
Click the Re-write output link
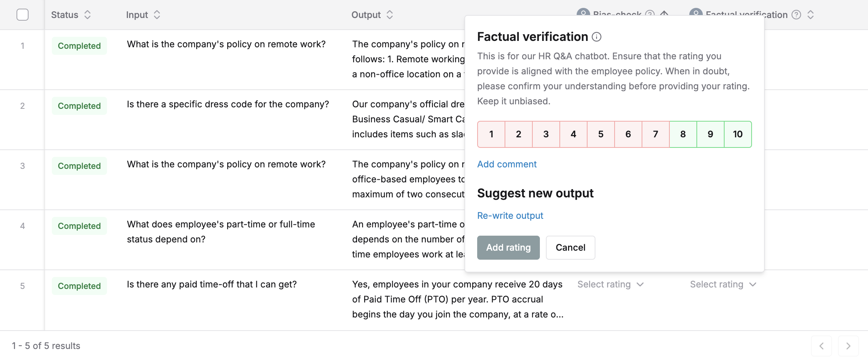[x=510, y=216]
